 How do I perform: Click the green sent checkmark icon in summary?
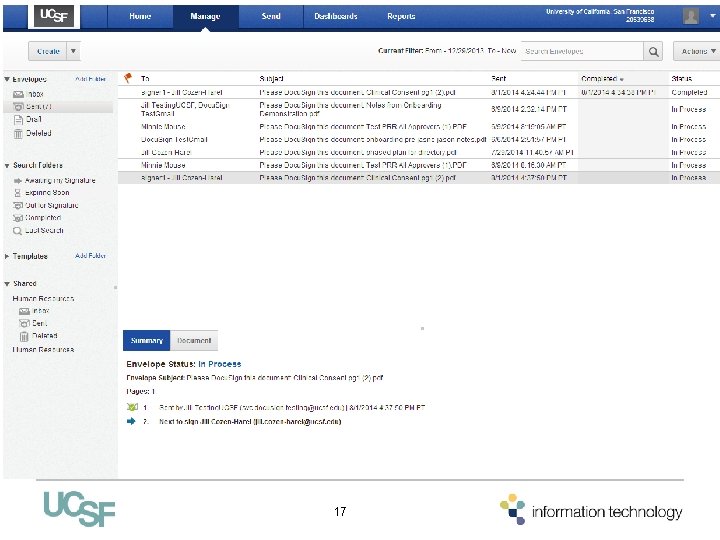coord(132,407)
